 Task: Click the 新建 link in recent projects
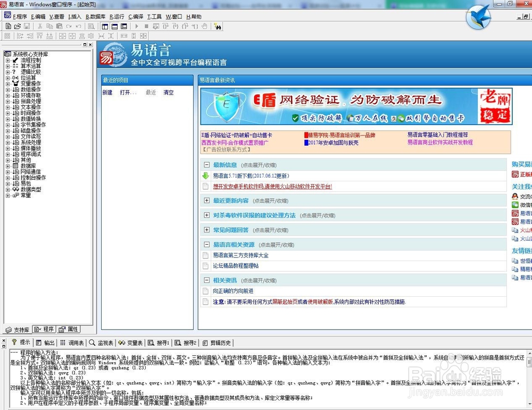(107, 92)
